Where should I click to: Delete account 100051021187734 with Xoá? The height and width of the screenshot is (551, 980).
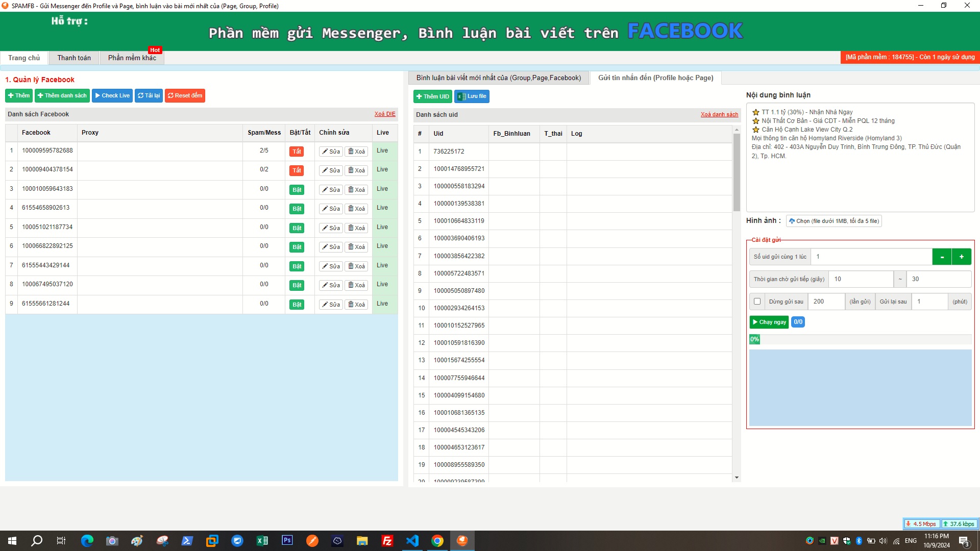[x=356, y=228]
